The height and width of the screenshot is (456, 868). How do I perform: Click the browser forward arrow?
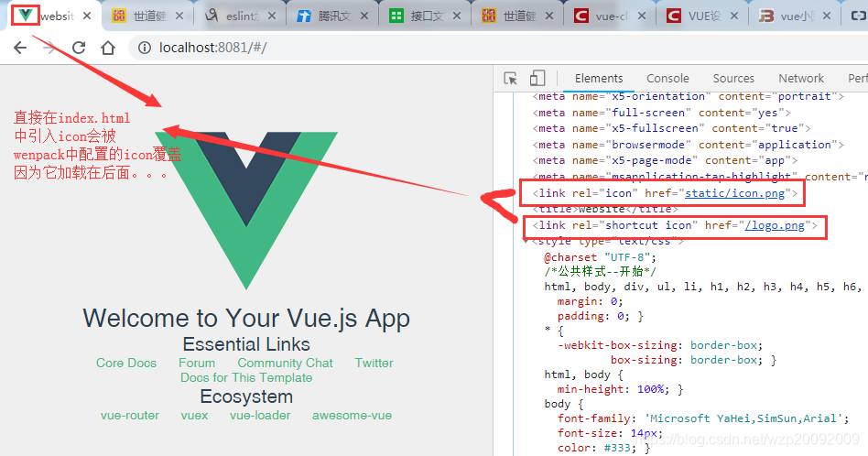pos(49,49)
